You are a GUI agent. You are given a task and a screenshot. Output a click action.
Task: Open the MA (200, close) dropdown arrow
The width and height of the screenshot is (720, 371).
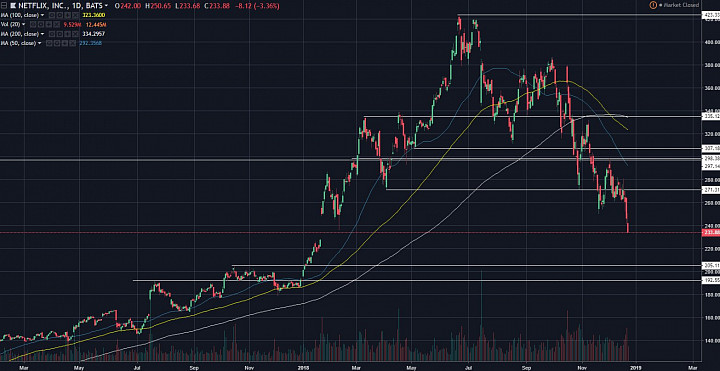42,34
